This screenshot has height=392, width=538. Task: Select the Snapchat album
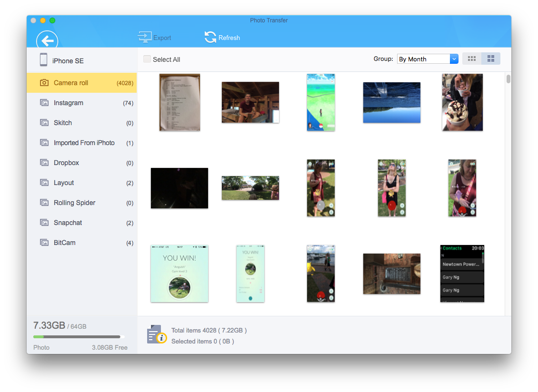68,223
